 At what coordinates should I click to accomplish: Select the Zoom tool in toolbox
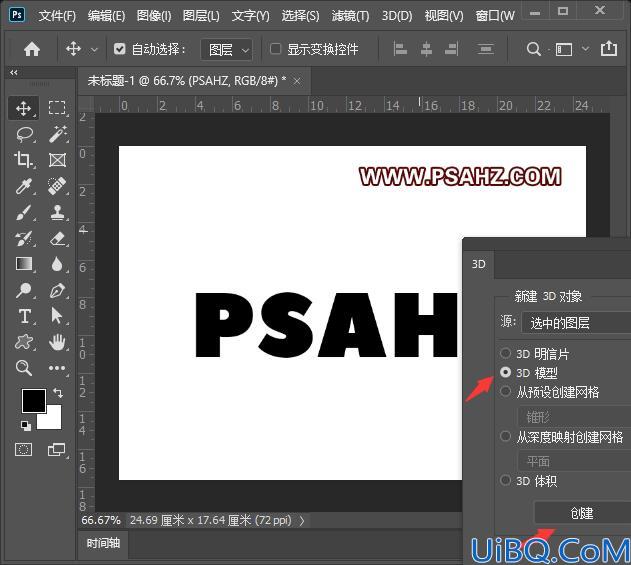(24, 368)
